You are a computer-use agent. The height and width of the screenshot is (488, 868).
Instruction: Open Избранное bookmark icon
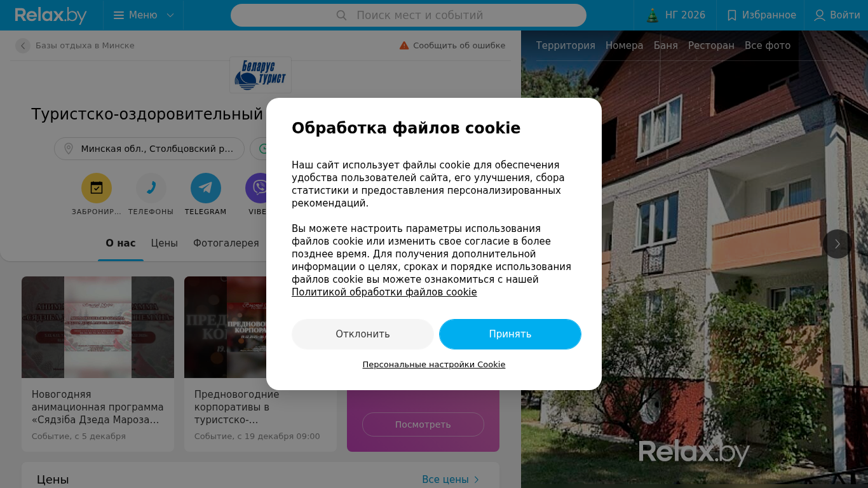tap(732, 15)
